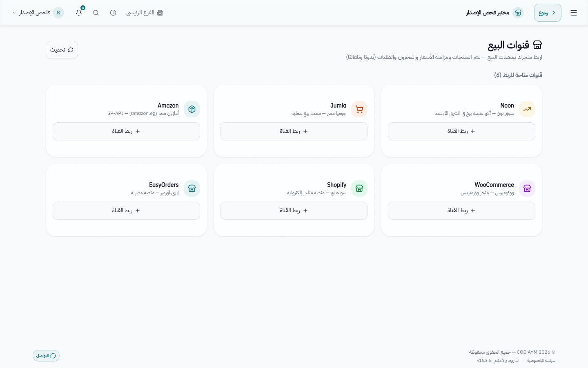Click the COD AYM 2026 copyright text

[x=512, y=352]
